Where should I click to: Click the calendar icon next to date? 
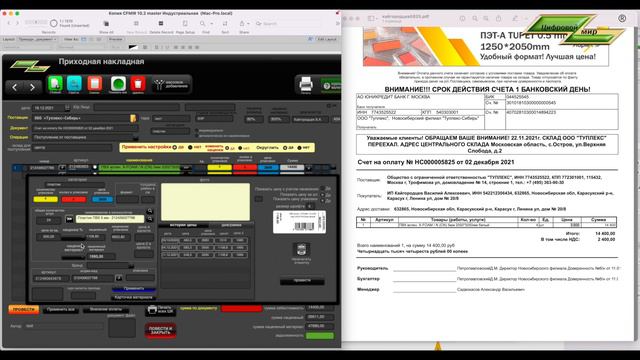coord(67,108)
